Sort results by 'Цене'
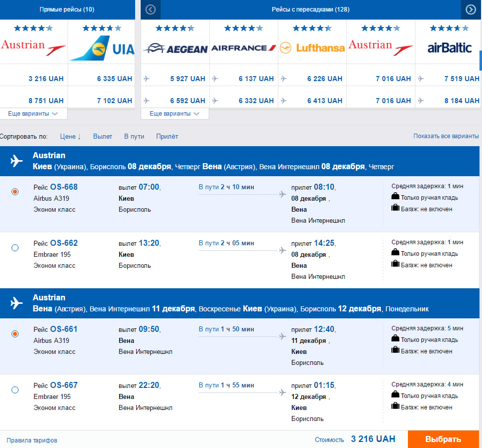The image size is (482, 448). (71, 137)
